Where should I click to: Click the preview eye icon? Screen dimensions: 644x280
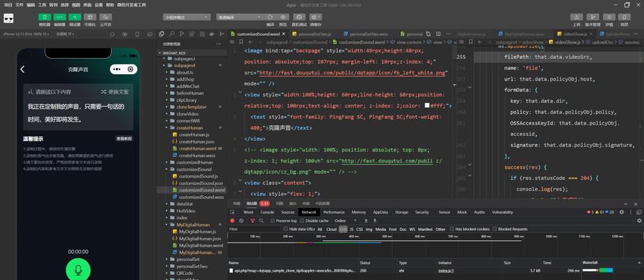click(x=283, y=17)
